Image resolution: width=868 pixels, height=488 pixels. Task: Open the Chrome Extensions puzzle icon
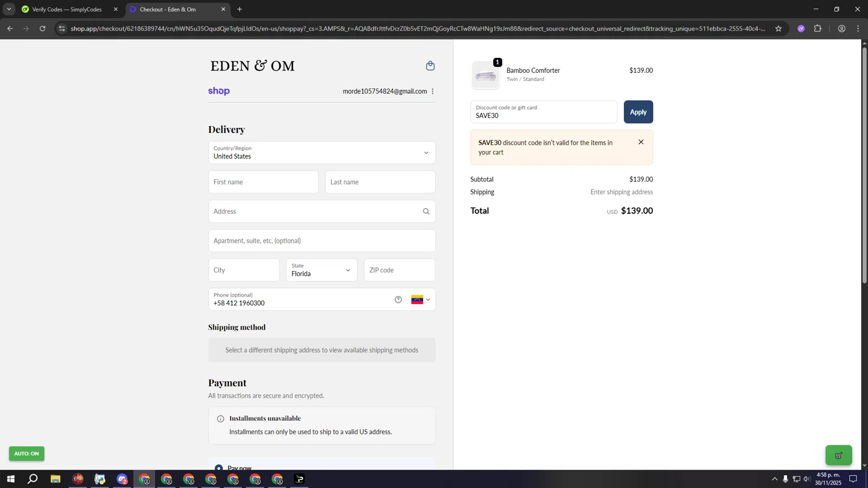click(818, 28)
